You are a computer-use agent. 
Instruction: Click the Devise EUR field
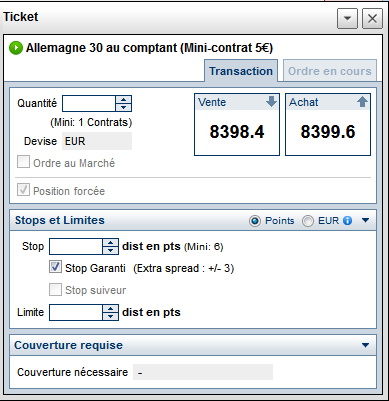(x=97, y=141)
